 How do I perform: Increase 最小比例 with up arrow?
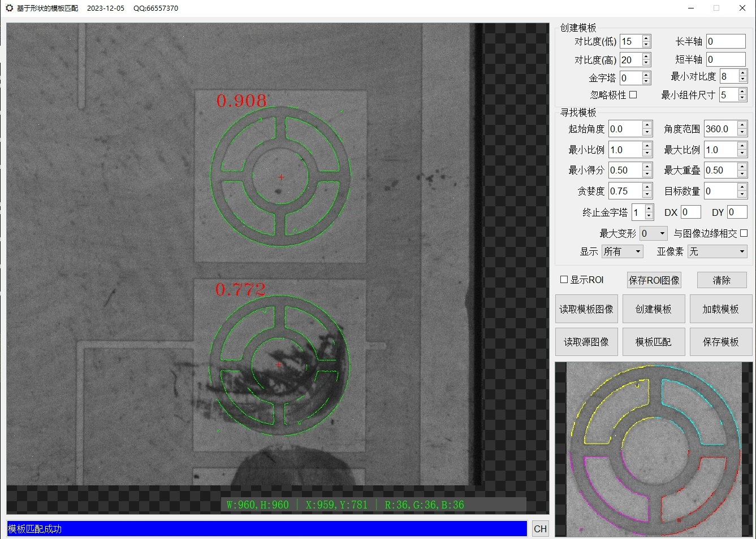click(647, 146)
